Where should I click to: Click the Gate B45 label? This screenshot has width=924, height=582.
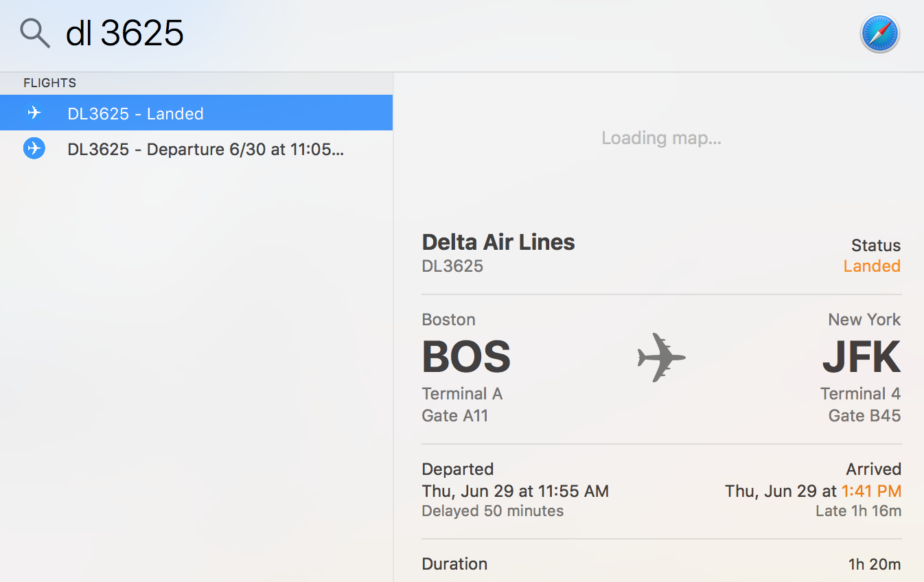tap(864, 415)
